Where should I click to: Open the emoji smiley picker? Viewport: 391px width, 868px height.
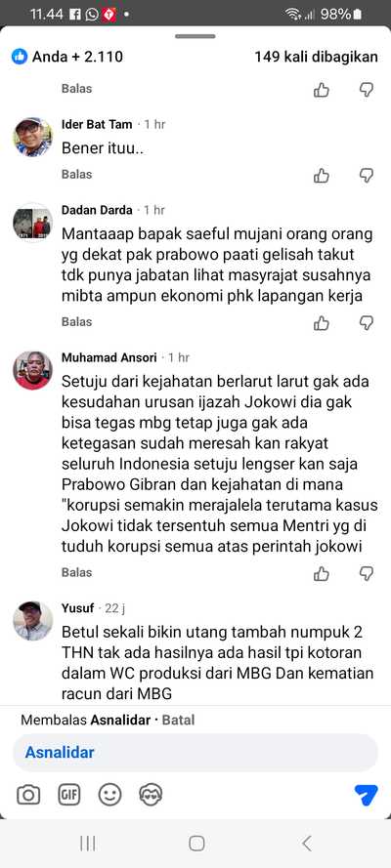pyautogui.click(x=109, y=795)
